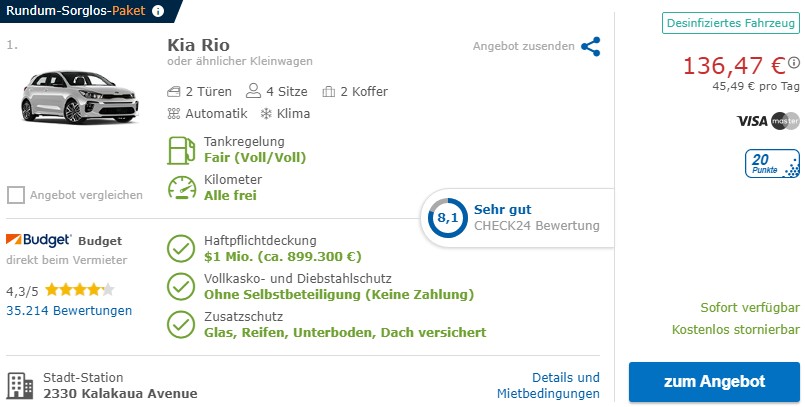Click the 20 Punkte bonus badge
Viewport: 805px width, 407px height.
pyautogui.click(x=772, y=164)
